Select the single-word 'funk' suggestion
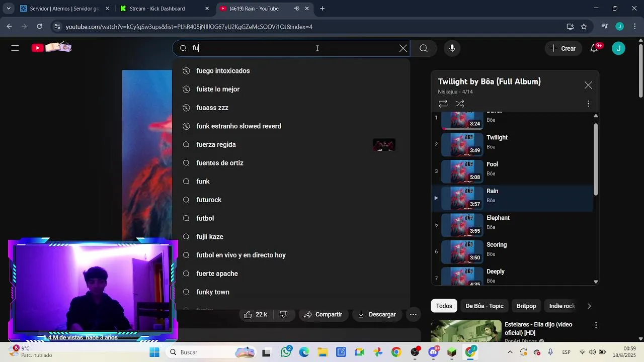 tap(291, 182)
